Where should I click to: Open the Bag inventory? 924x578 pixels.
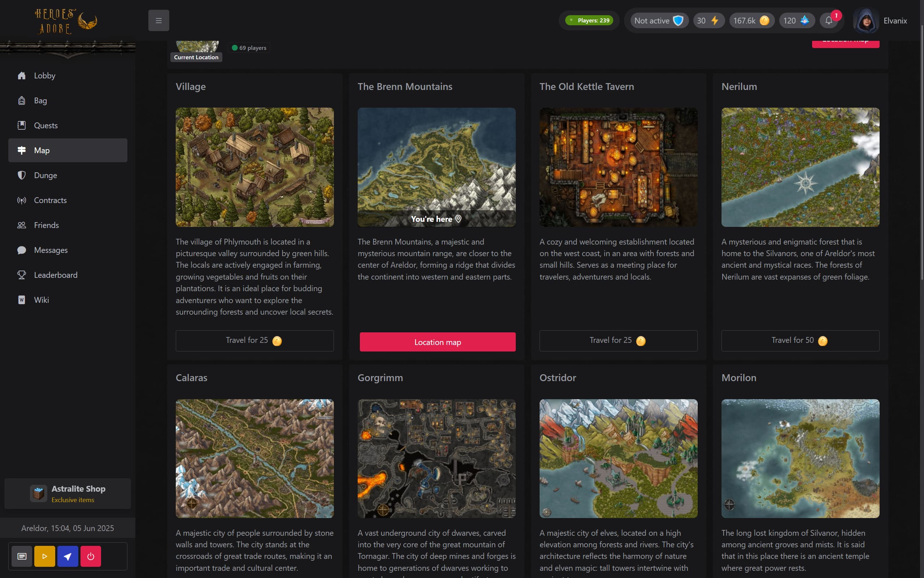point(67,100)
